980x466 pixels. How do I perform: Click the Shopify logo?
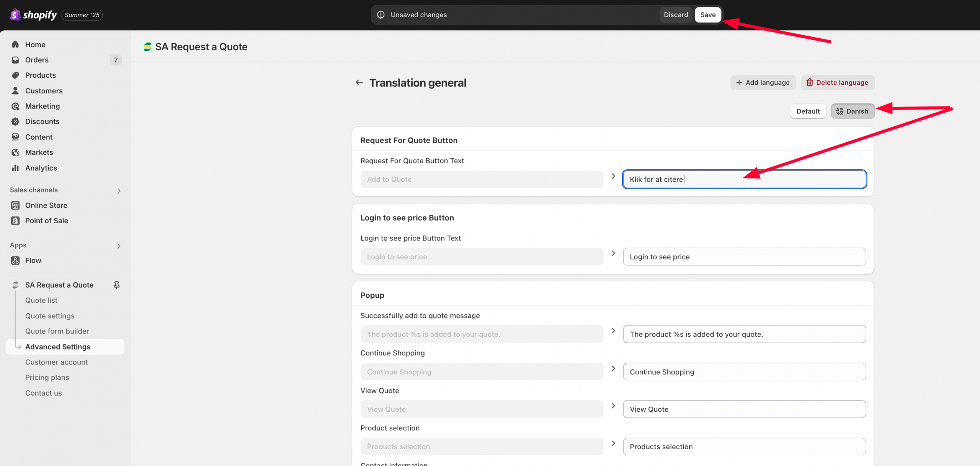click(x=33, y=15)
